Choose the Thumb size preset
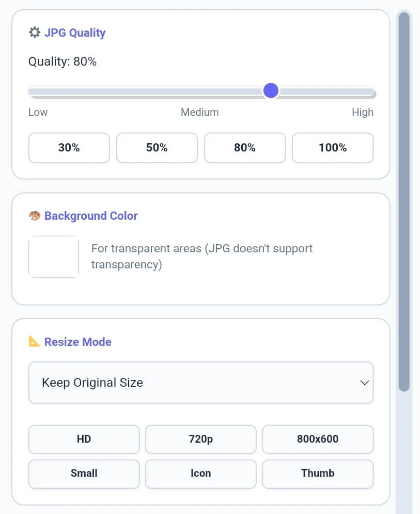The image size is (420, 514). pyautogui.click(x=318, y=473)
